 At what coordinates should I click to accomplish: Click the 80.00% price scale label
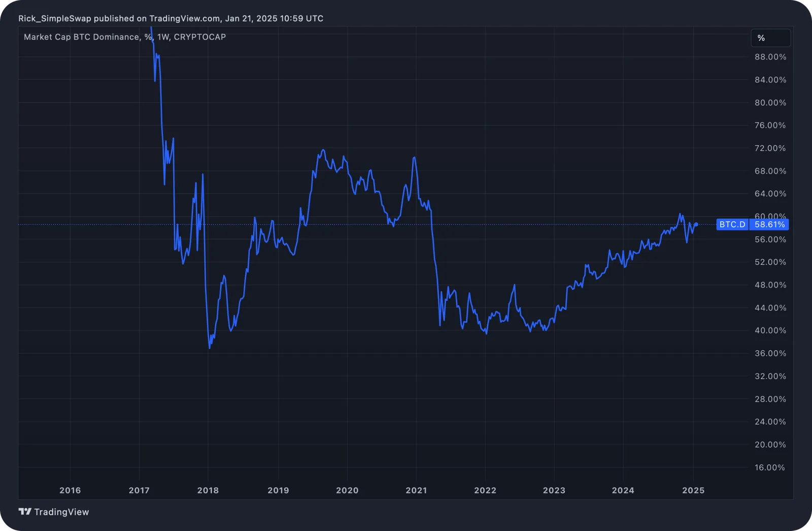(770, 103)
